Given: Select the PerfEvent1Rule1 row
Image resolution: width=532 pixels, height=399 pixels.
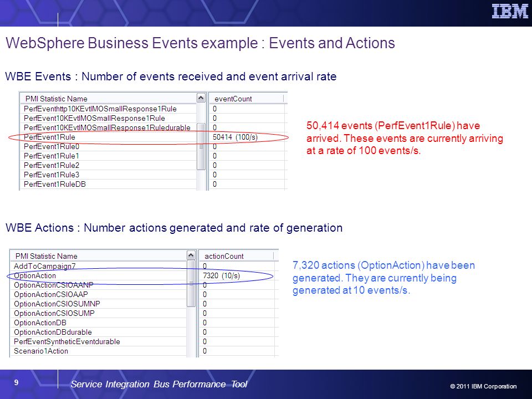Looking at the screenshot, I should pos(154,156).
